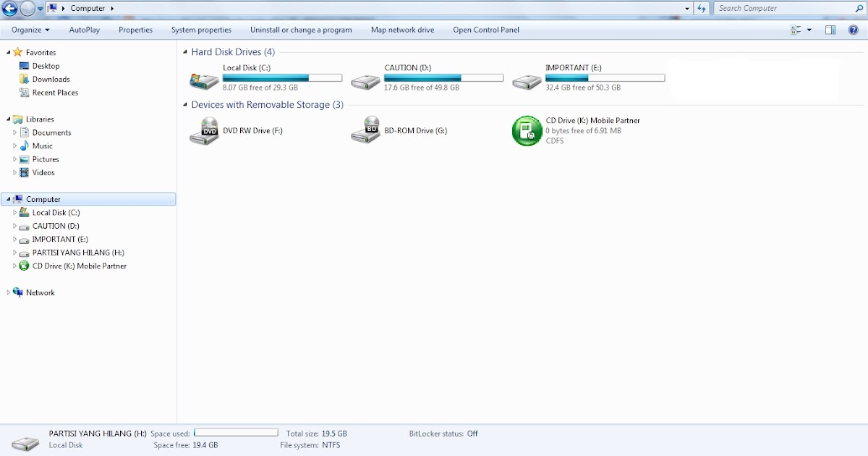Select Local Disk (C:) drive icon
Viewport: 868px width, 456px height.
[204, 80]
